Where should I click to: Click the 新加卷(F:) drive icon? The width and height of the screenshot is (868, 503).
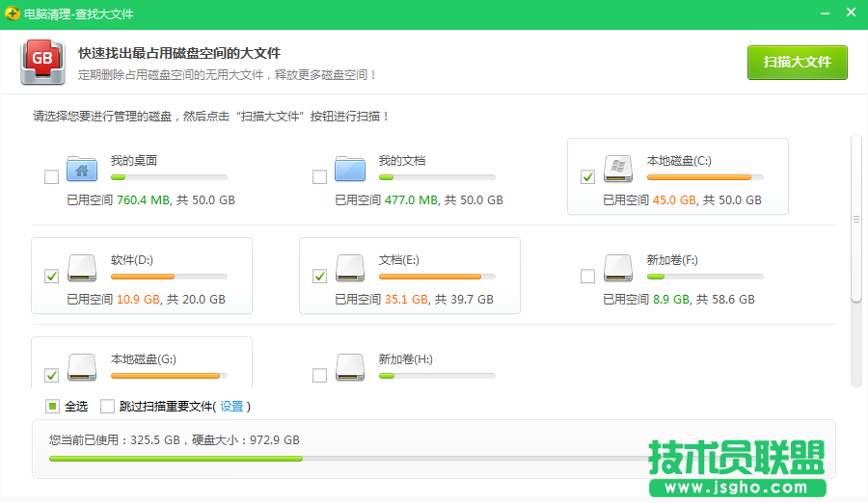tap(618, 268)
